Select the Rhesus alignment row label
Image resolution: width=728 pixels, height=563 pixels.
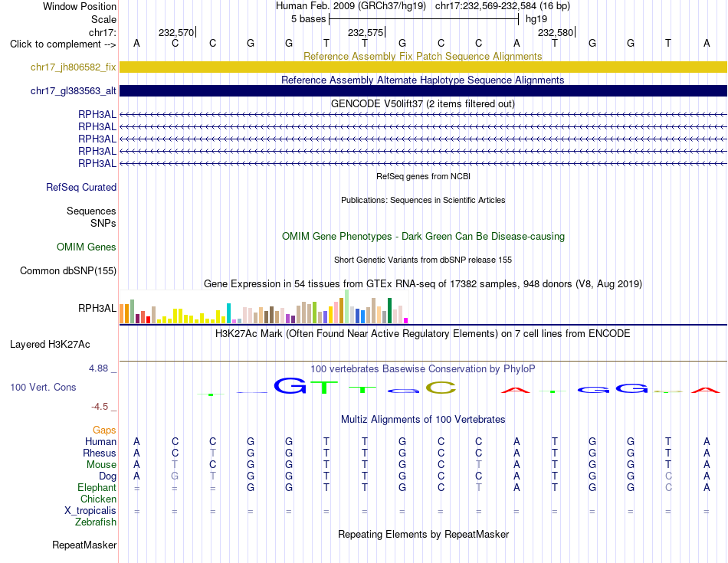click(x=100, y=453)
